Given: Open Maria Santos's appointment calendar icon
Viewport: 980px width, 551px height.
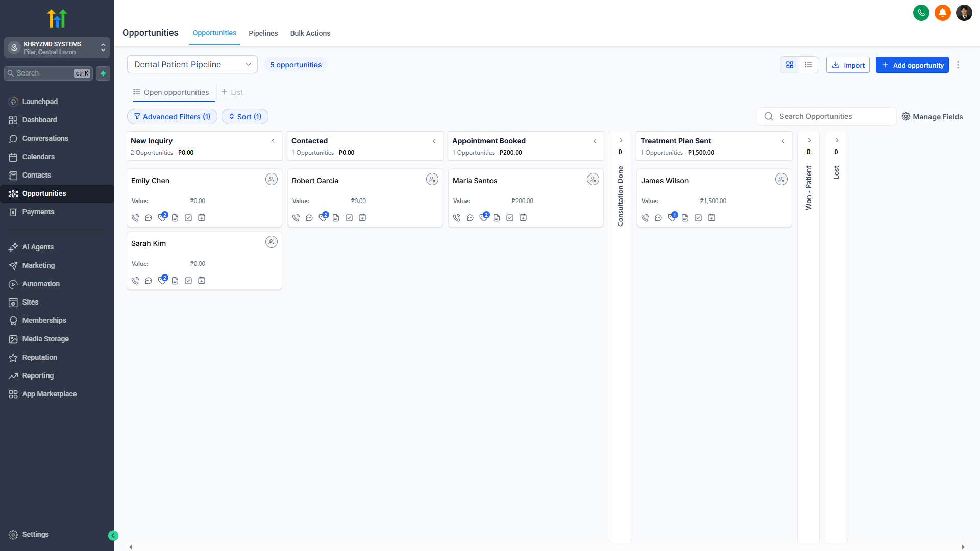Looking at the screenshot, I should pyautogui.click(x=523, y=218).
